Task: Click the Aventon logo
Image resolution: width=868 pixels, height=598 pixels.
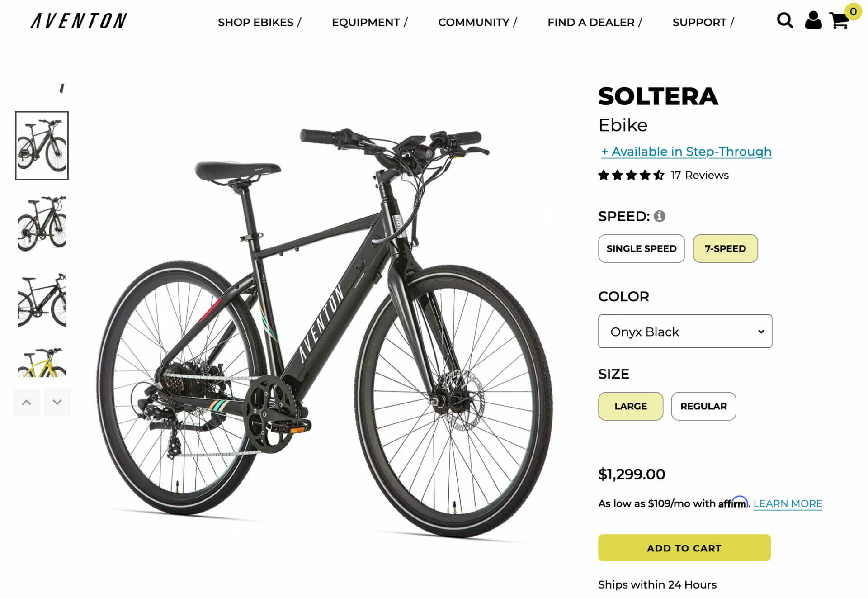Action: point(77,21)
